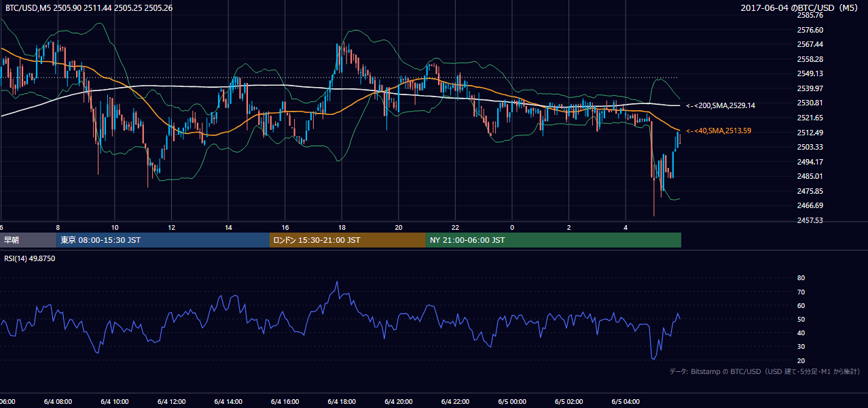Click price axis value 2494.17
868x408 pixels.
click(x=810, y=162)
